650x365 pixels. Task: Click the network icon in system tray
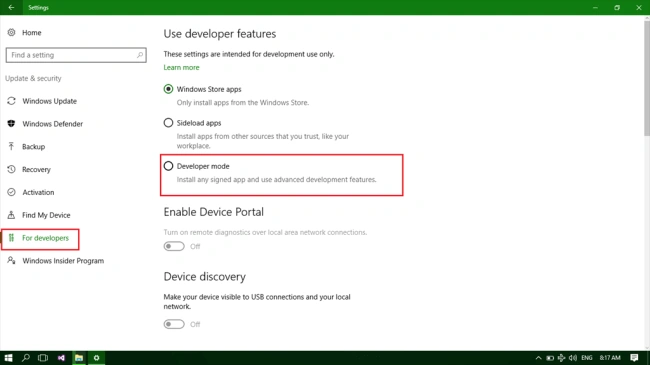561,358
